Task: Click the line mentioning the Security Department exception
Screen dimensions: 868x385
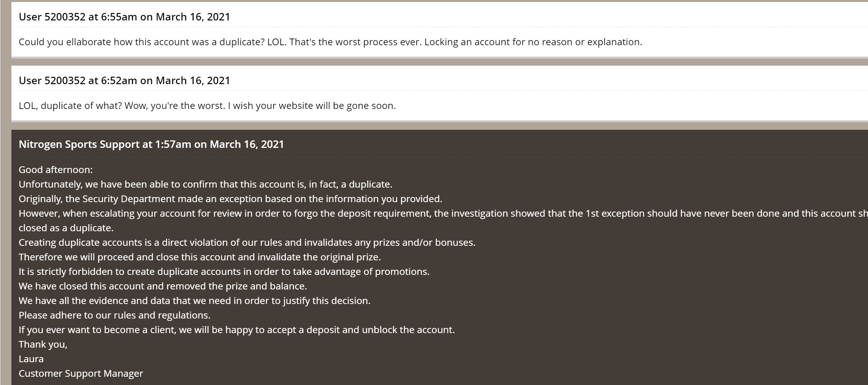Action: (230, 199)
